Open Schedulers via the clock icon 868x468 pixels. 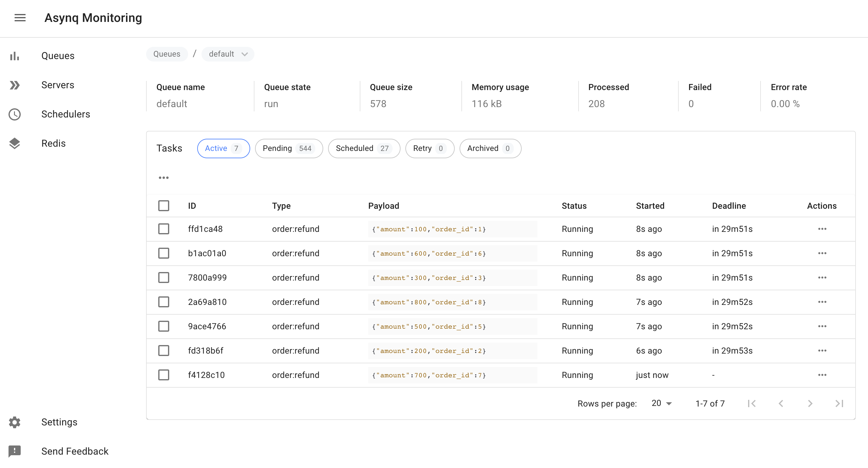click(15, 114)
